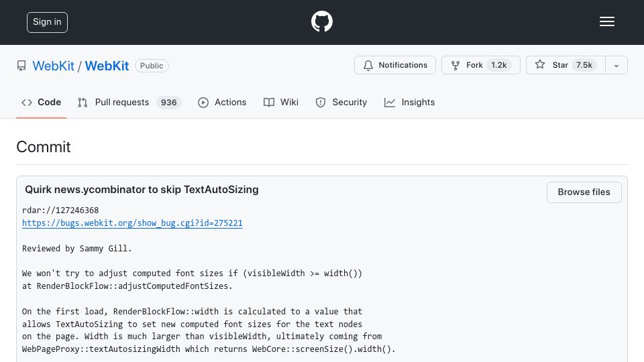Click the Public visibility badge
This screenshot has width=644, height=362.
click(x=152, y=66)
